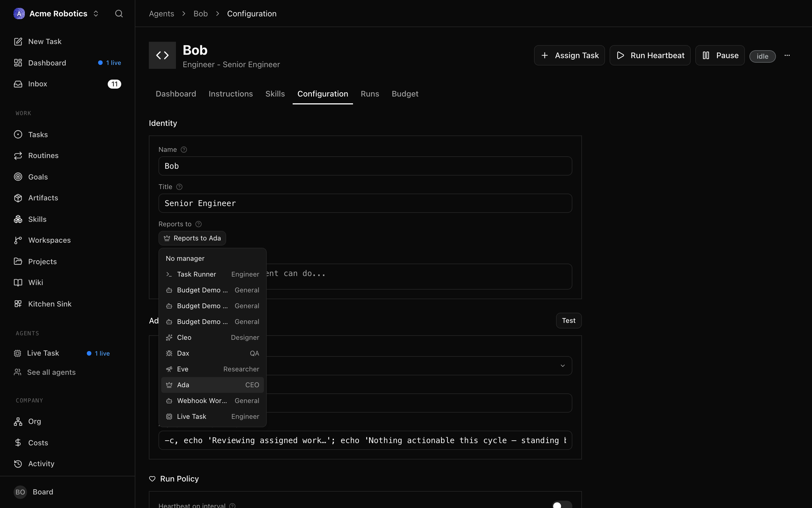Click the Title field help icon
This screenshot has width=812, height=508.
[x=180, y=187]
